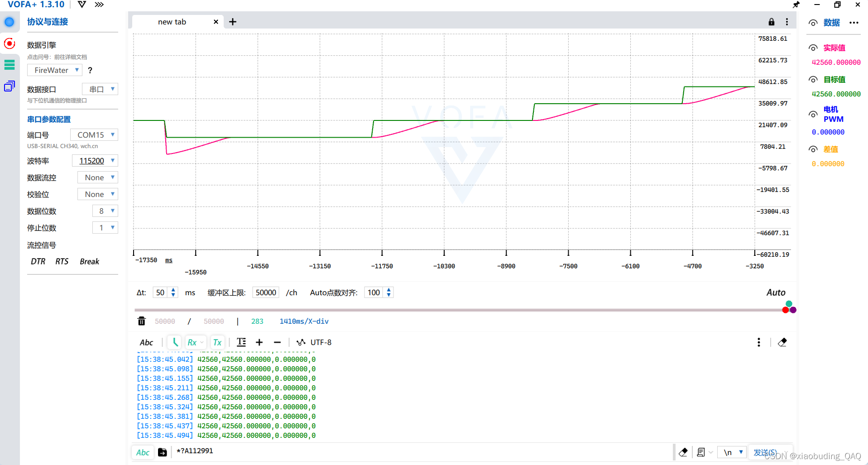Click the purple slider handle dot

click(793, 310)
